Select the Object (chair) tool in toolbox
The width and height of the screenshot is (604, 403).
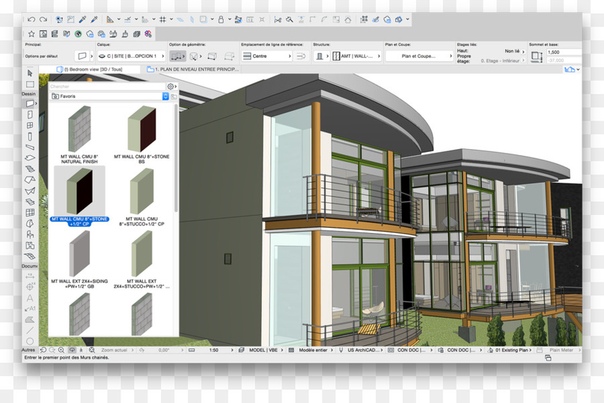[x=30, y=234]
